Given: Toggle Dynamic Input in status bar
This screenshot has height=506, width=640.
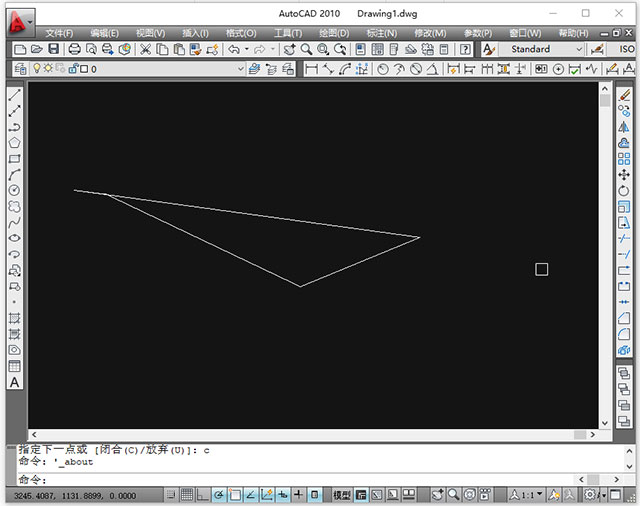Looking at the screenshot, I should (x=282, y=495).
